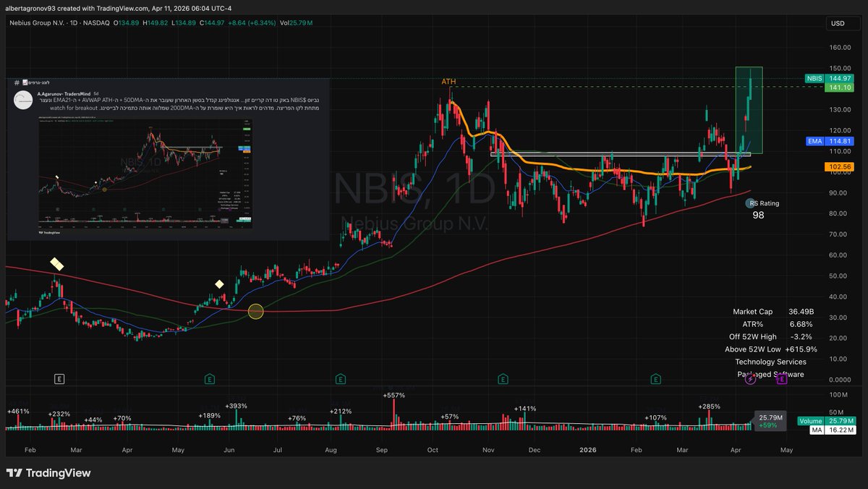Click the yellow golden-cross circle marker
The width and height of the screenshot is (868, 489).
click(x=256, y=312)
